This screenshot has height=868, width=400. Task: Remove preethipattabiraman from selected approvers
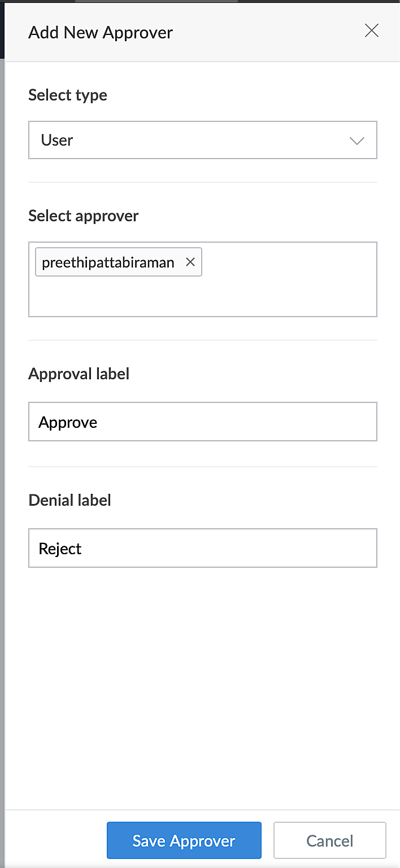click(190, 262)
